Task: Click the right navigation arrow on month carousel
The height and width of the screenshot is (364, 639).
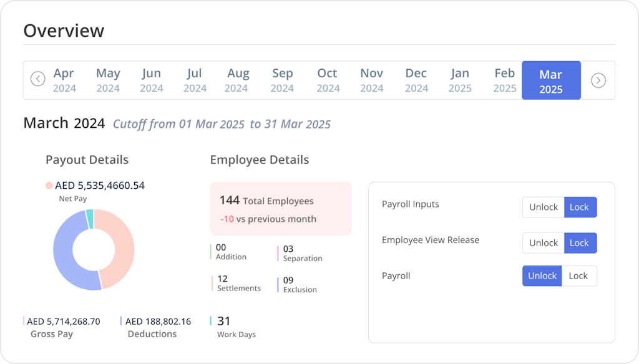Action: 598,80
